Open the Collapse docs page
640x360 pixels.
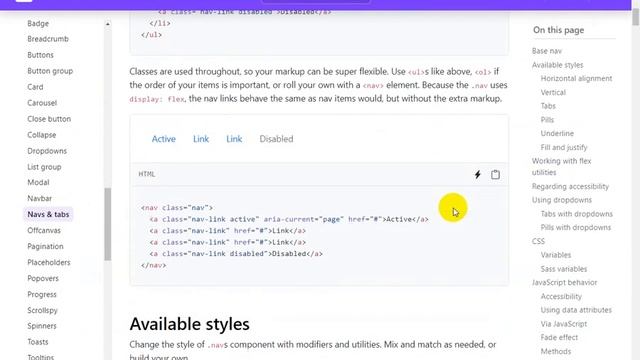[42, 135]
